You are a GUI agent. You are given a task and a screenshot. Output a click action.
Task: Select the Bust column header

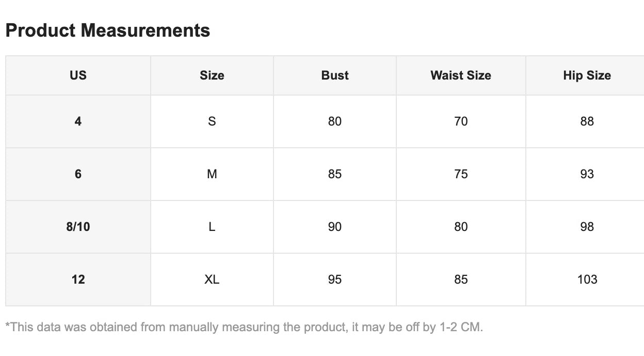(x=335, y=75)
